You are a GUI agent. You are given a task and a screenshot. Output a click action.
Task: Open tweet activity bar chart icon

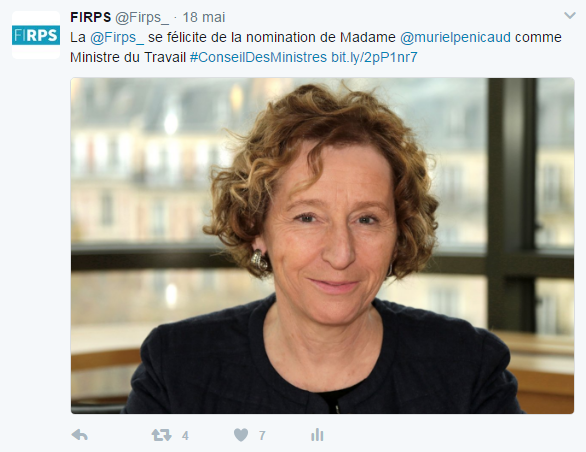(317, 435)
